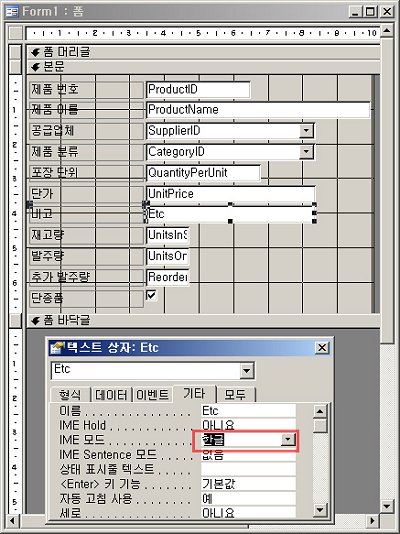Open the 이벤트 tab
The image size is (400, 534).
[x=153, y=395]
